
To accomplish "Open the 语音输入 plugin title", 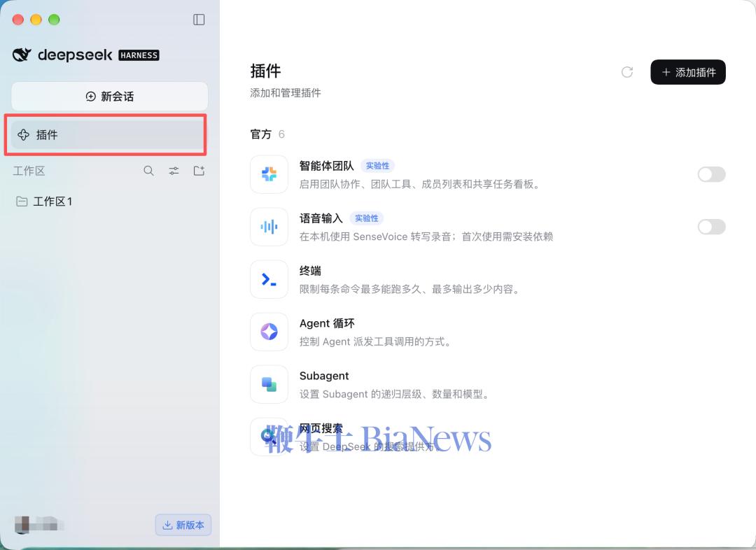I will coord(321,218).
